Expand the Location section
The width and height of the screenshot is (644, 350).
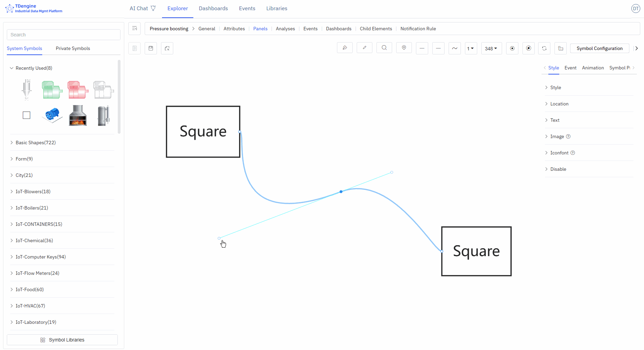coord(559,104)
